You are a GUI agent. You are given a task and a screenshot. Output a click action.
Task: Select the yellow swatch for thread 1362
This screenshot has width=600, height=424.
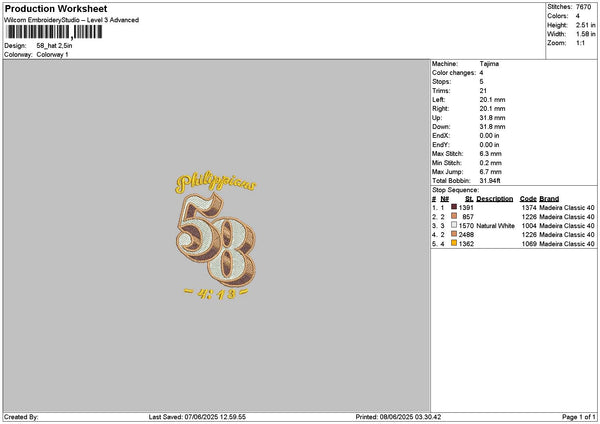click(454, 243)
